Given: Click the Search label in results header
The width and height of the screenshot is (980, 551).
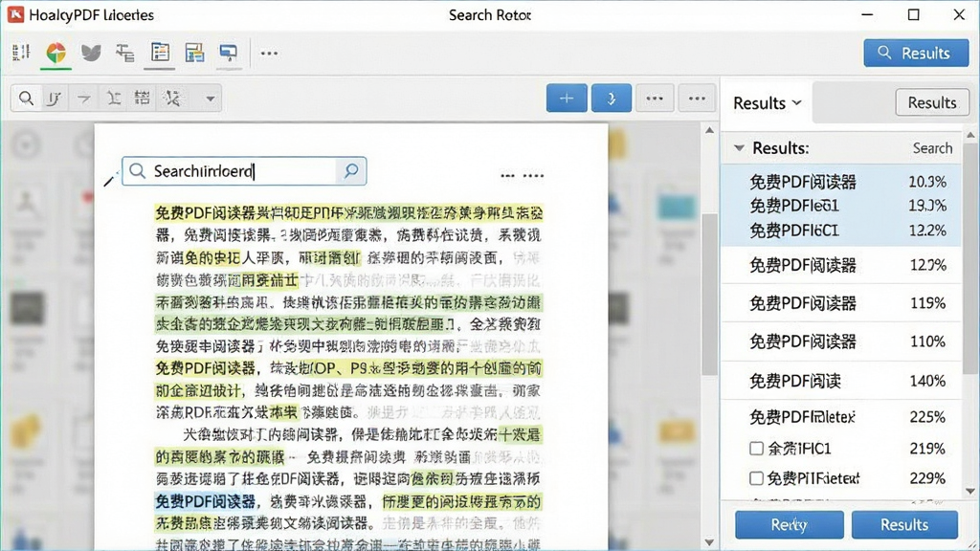Looking at the screenshot, I should (932, 148).
